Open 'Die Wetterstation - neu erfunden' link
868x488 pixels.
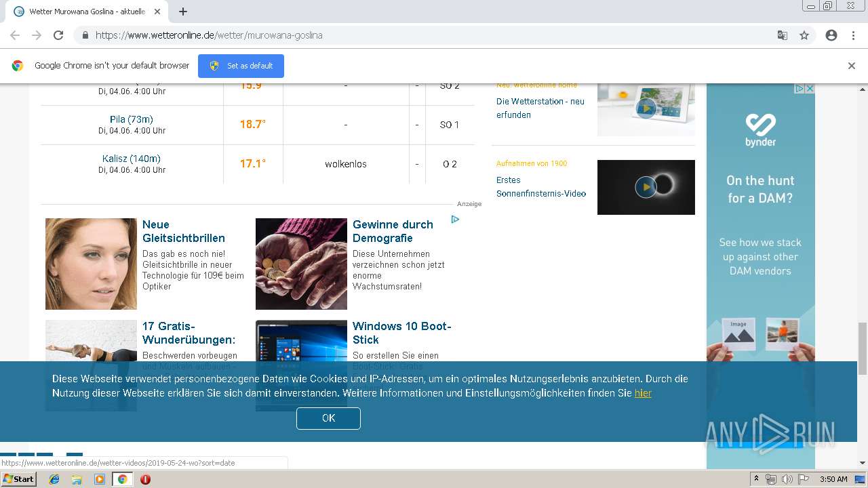[540, 108]
